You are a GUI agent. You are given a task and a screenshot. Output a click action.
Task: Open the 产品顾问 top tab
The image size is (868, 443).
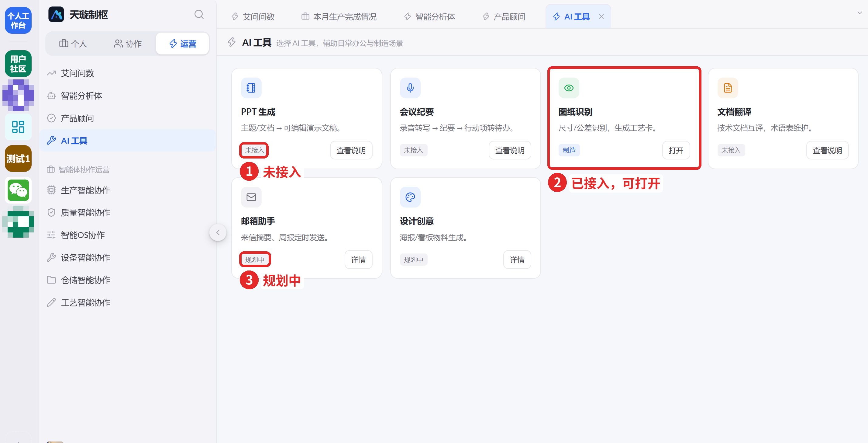pos(504,16)
